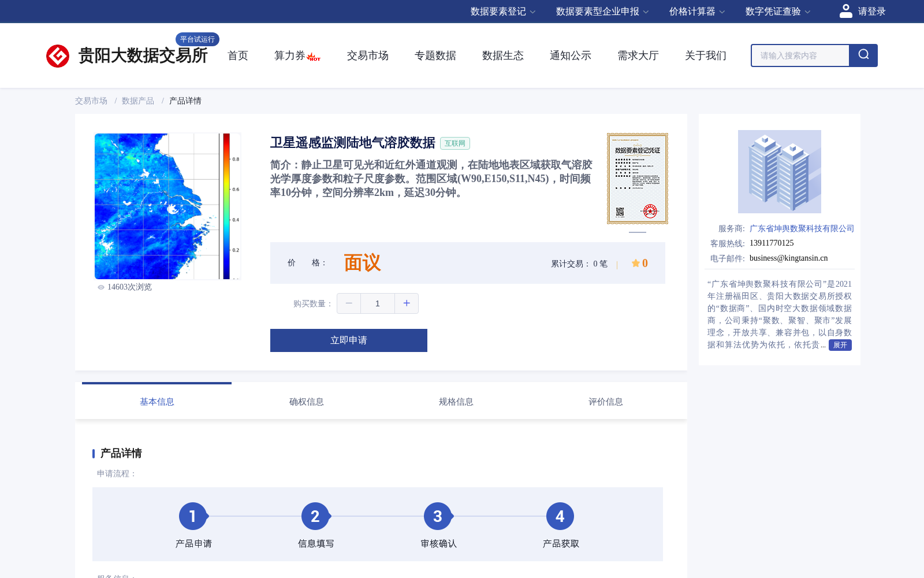Click 产品详情 section heading
The height and width of the screenshot is (578, 924).
click(x=121, y=453)
